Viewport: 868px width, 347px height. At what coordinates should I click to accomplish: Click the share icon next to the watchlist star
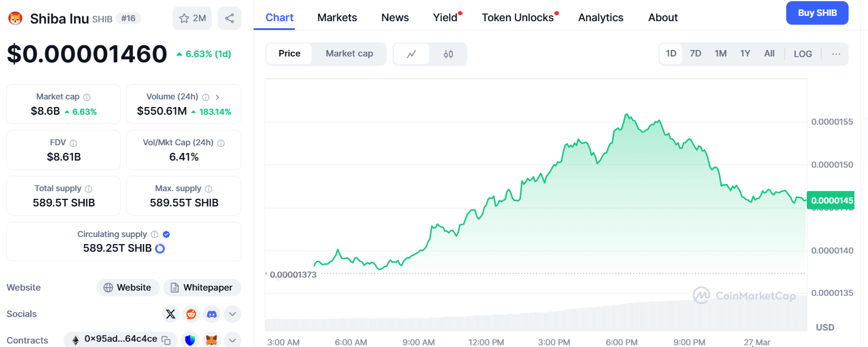[230, 18]
